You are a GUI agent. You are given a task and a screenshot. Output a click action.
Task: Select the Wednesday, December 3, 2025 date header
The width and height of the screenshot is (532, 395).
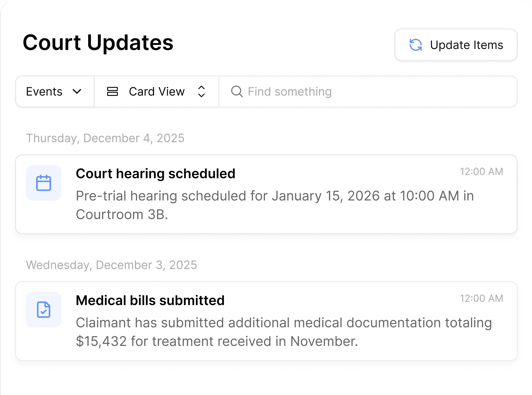[x=111, y=265]
